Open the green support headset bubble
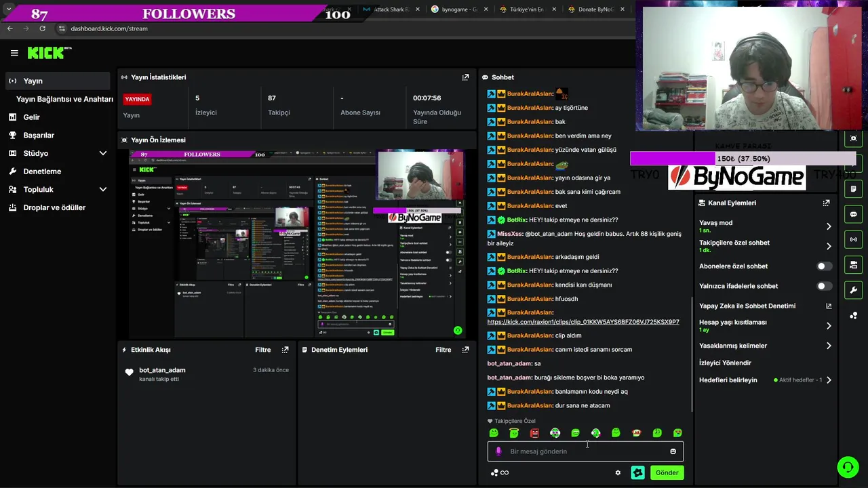 click(848, 467)
